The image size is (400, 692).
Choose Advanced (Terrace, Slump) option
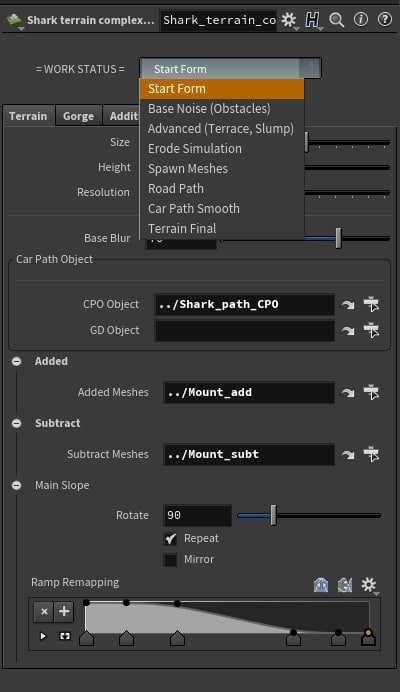[x=222, y=129]
